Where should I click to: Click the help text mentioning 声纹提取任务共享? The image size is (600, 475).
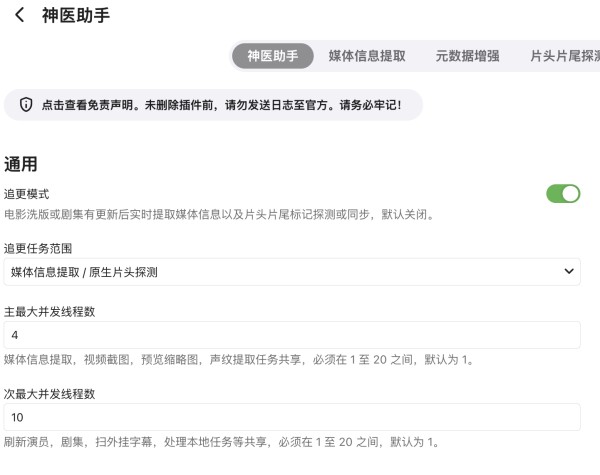click(x=238, y=359)
